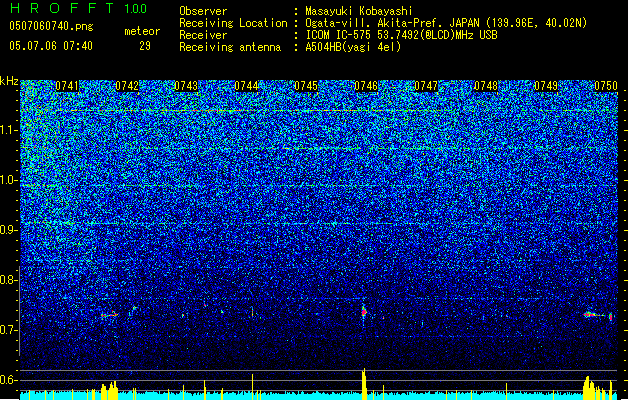
Task: Click the meteor count value 29
Action: 145,46
